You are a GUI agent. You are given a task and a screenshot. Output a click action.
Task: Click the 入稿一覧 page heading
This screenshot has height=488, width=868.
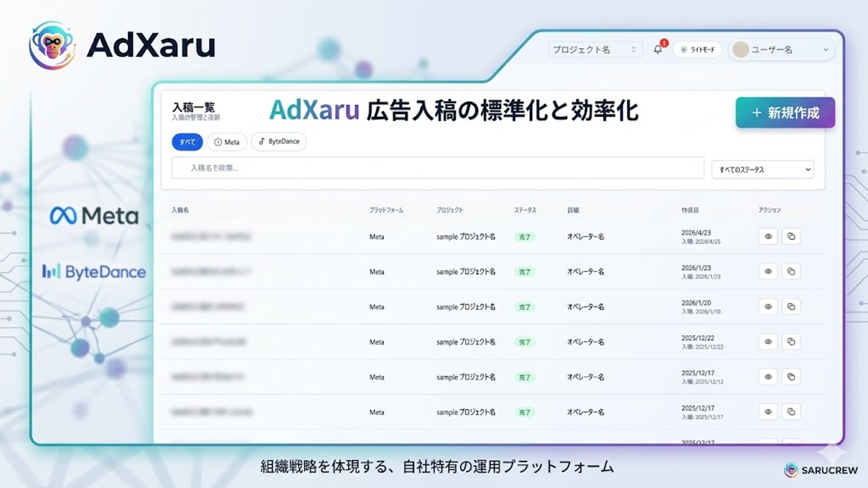pos(193,107)
